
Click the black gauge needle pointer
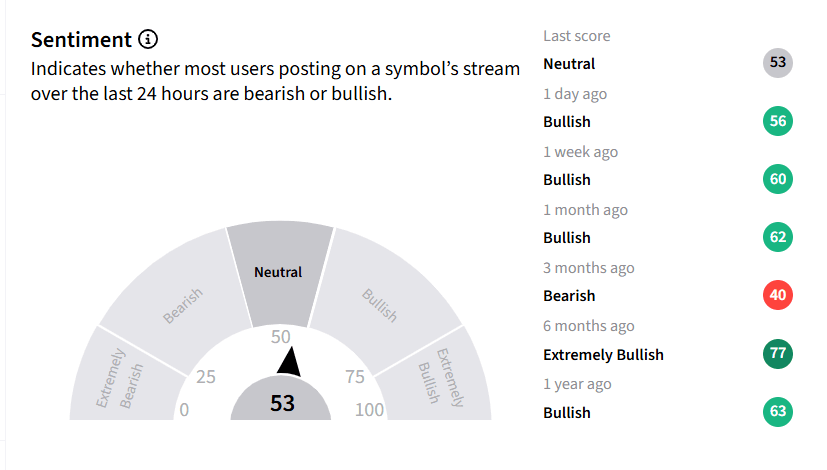(289, 362)
